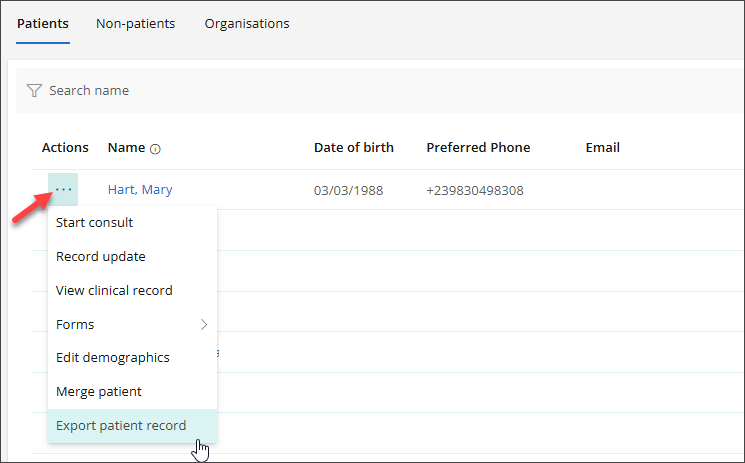This screenshot has width=745, height=463.
Task: Click the Email column header
Action: [x=602, y=148]
